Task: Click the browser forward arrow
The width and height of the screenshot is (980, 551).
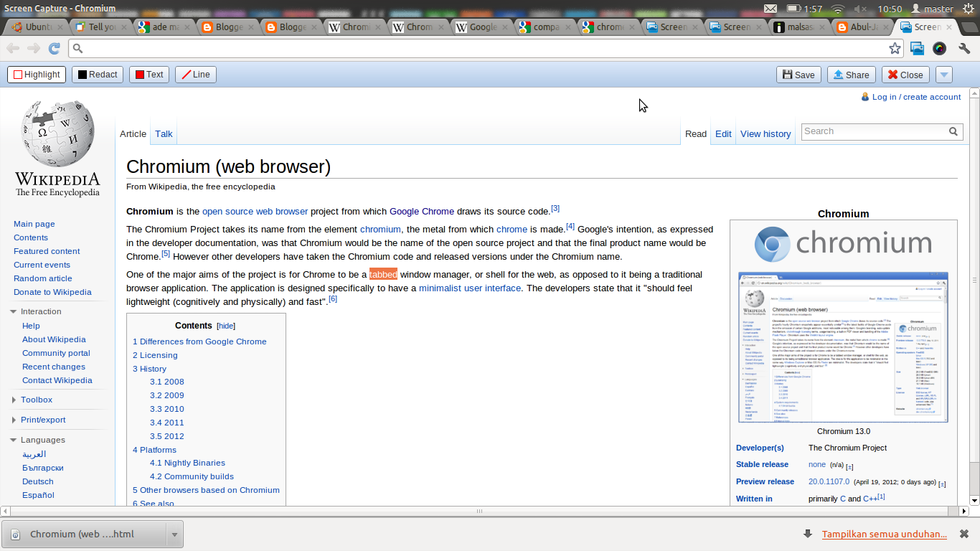Action: coord(34,48)
